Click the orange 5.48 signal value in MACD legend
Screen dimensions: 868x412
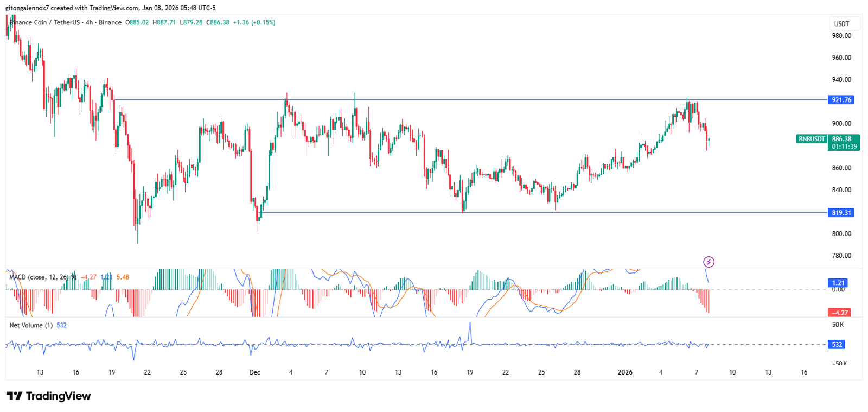(x=123, y=277)
